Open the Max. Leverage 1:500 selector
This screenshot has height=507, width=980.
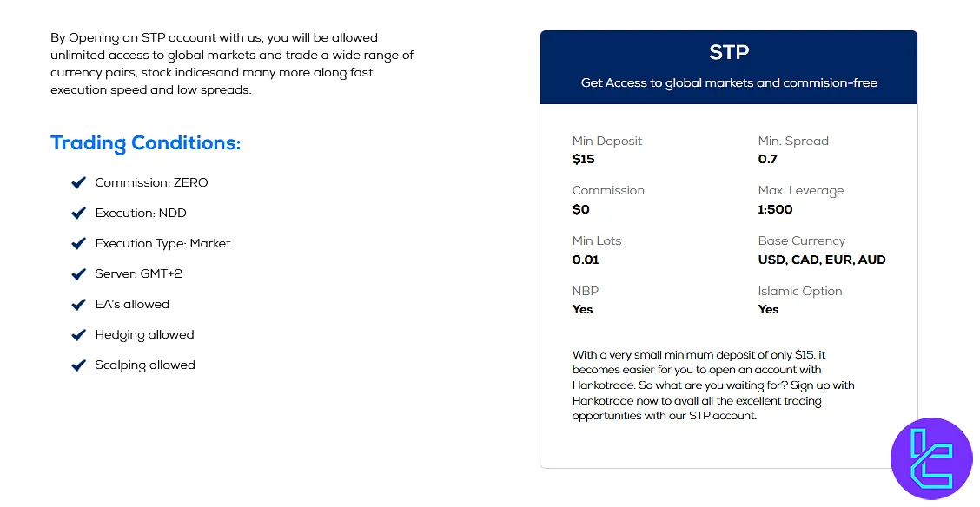coord(775,209)
